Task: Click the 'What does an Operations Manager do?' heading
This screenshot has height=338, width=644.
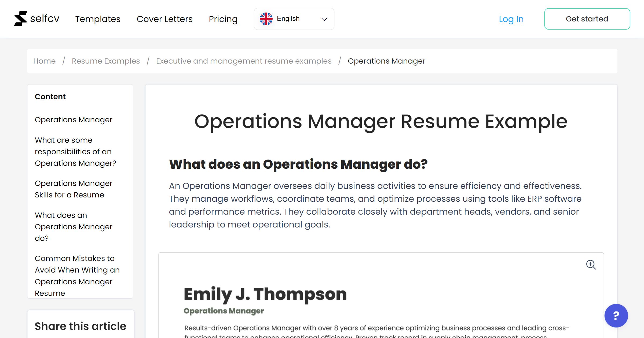Action: [x=298, y=164]
